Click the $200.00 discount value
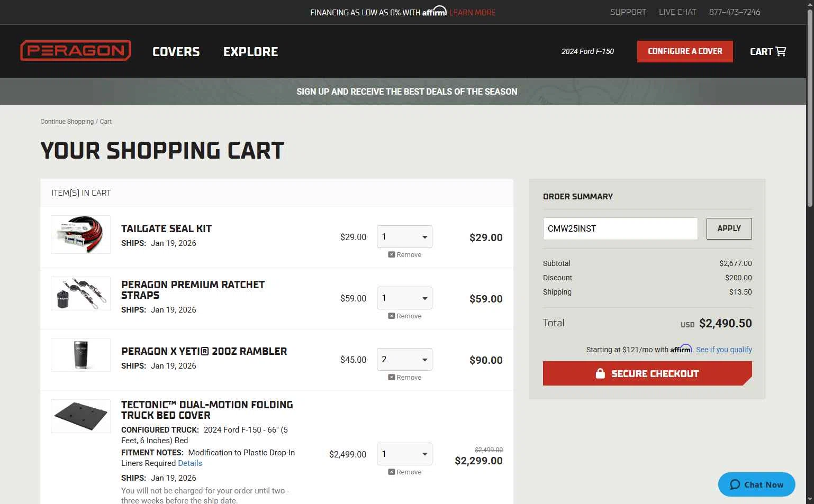814x504 pixels. coord(738,278)
